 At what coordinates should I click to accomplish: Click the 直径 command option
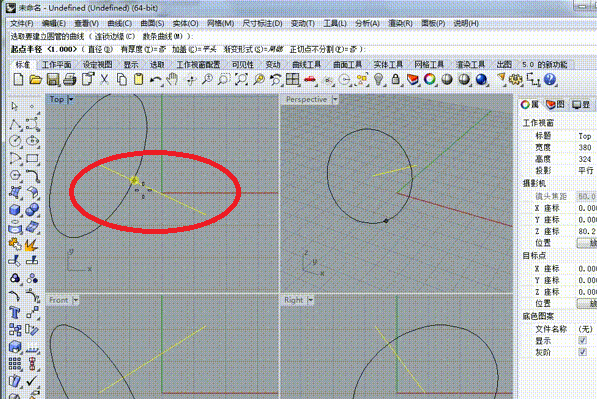coord(101,49)
